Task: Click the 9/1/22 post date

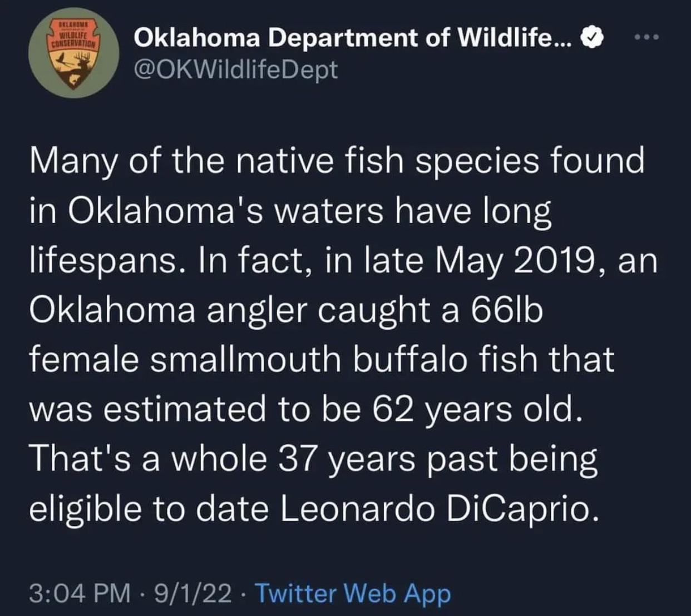Action: (193, 593)
